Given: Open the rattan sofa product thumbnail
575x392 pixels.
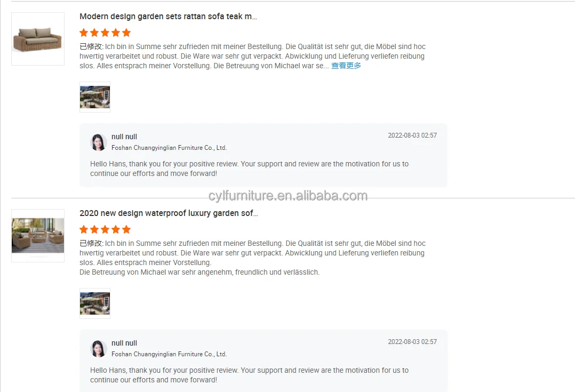Looking at the screenshot, I should pyautogui.click(x=38, y=39).
